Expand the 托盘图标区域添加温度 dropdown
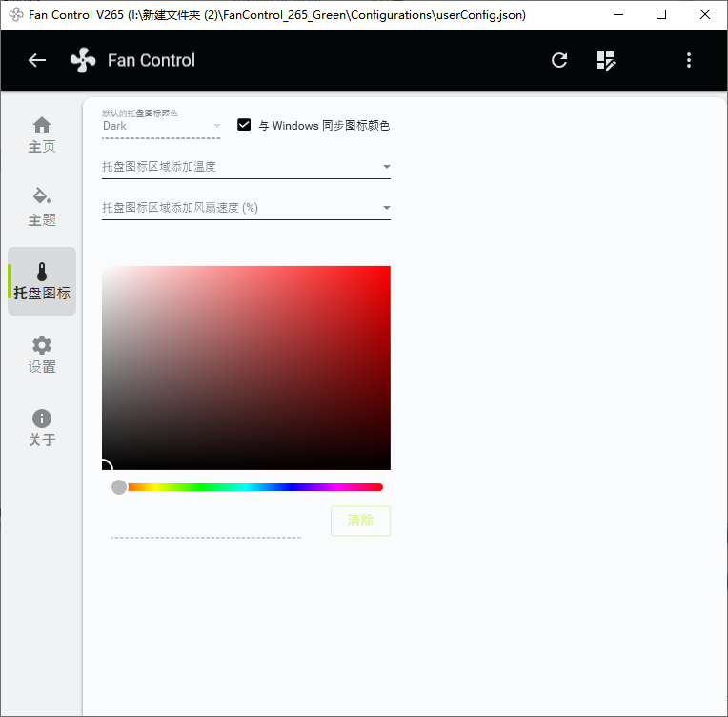The width and height of the screenshot is (728, 717). pyautogui.click(x=246, y=167)
